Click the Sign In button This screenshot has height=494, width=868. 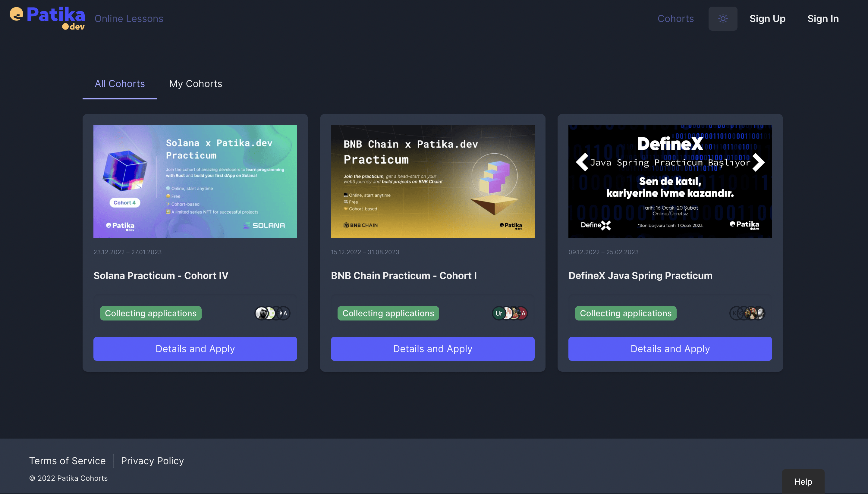tap(822, 19)
